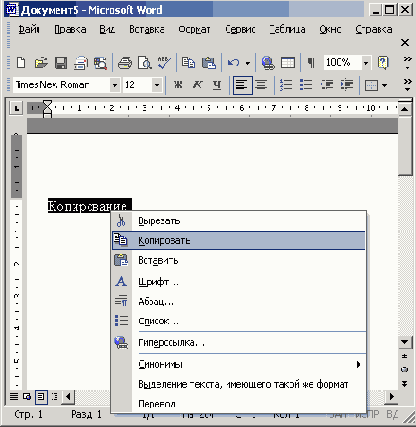The width and height of the screenshot is (416, 427).
Task: Click the first-line indent marker on the ruler
Action: [x=48, y=105]
